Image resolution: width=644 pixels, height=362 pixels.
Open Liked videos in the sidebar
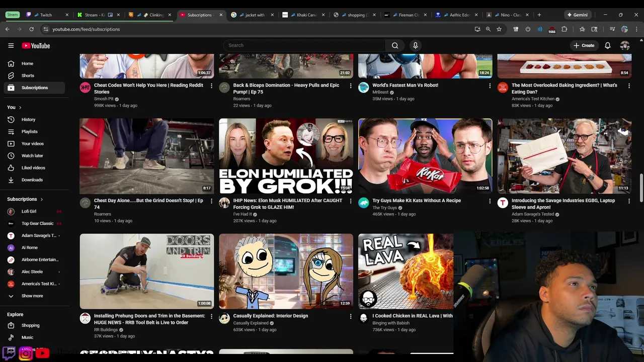[x=34, y=168]
